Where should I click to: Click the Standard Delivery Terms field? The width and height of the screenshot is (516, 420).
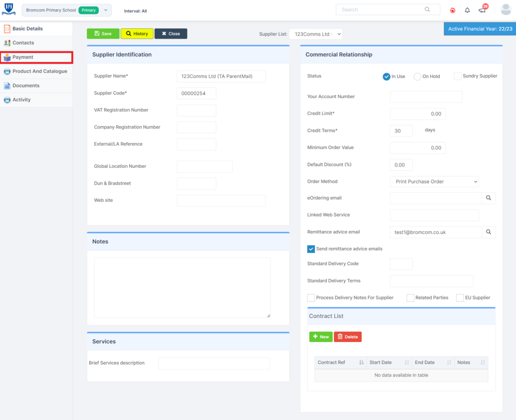(431, 281)
